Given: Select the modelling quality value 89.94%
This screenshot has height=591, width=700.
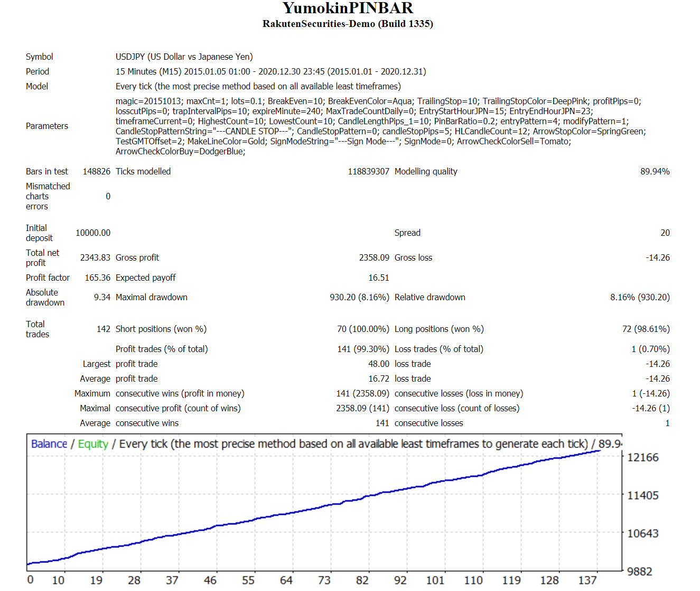Looking at the screenshot, I should pyautogui.click(x=655, y=171).
